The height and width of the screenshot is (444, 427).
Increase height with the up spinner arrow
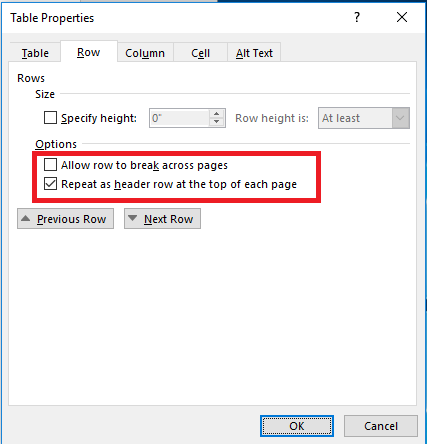217,113
